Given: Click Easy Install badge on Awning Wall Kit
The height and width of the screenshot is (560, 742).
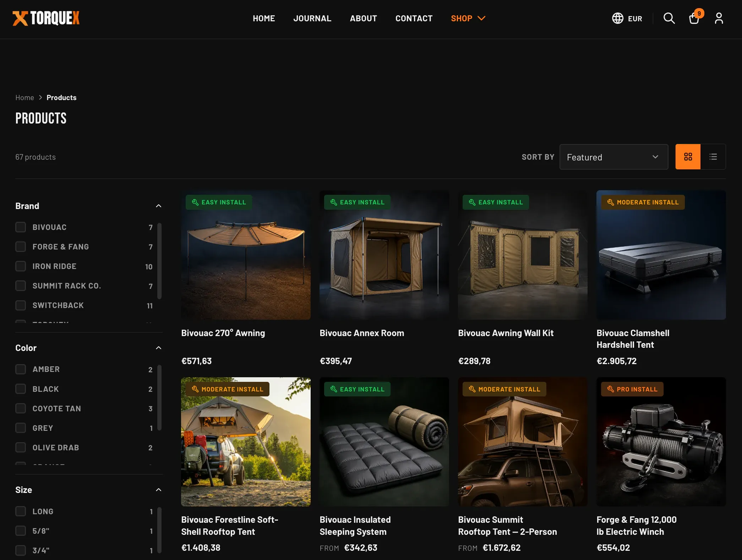Looking at the screenshot, I should tap(496, 202).
